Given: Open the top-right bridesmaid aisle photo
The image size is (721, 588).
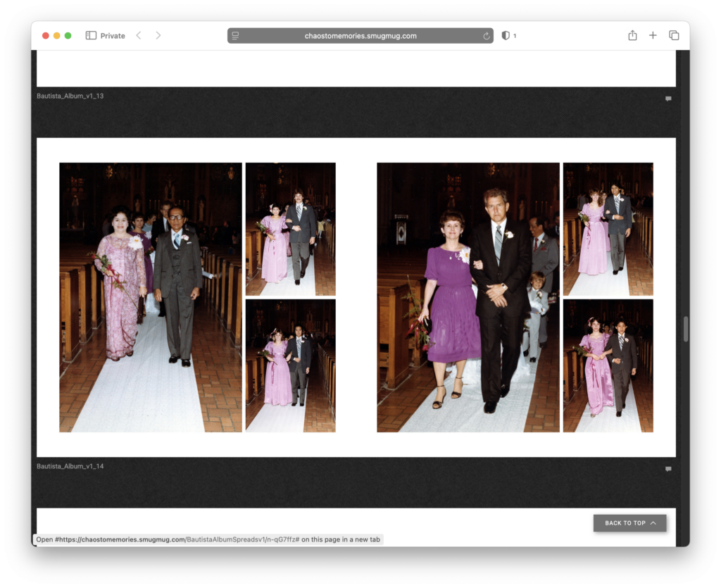Looking at the screenshot, I should tap(608, 229).
